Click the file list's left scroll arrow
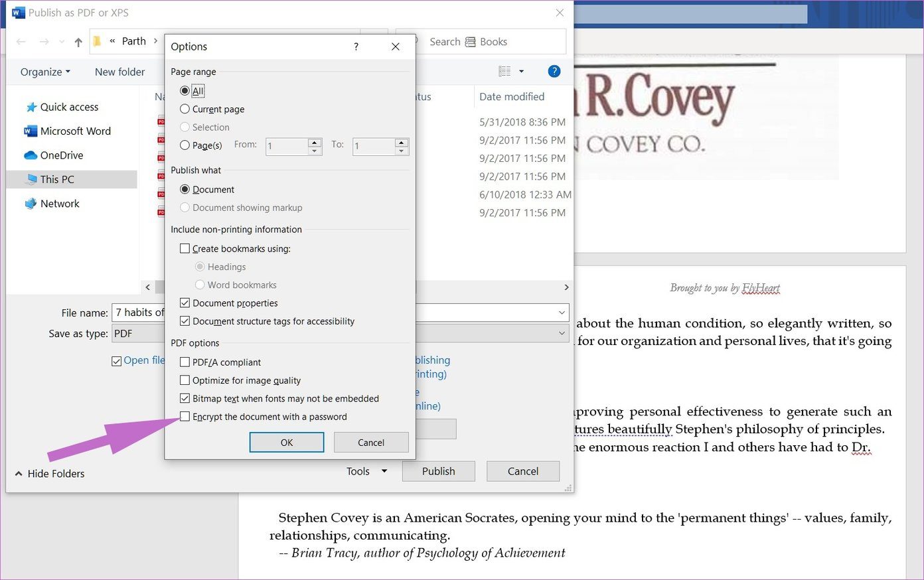This screenshot has width=924, height=580. (148, 287)
